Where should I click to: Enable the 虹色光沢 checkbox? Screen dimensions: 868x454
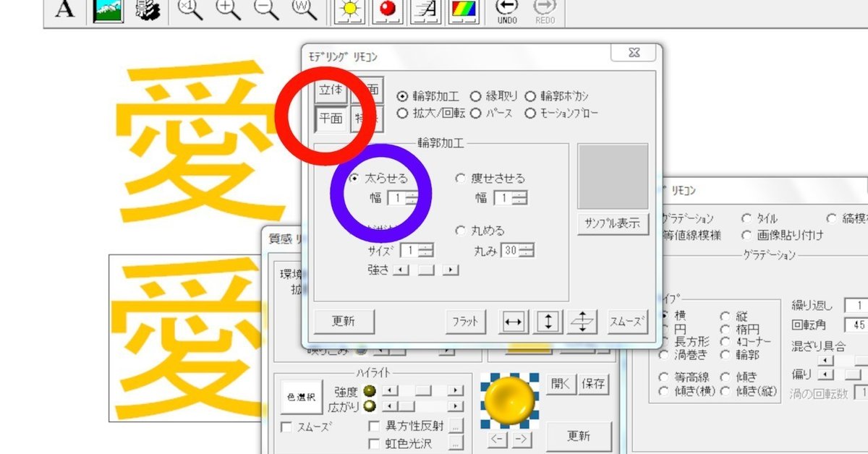pyautogui.click(x=374, y=441)
